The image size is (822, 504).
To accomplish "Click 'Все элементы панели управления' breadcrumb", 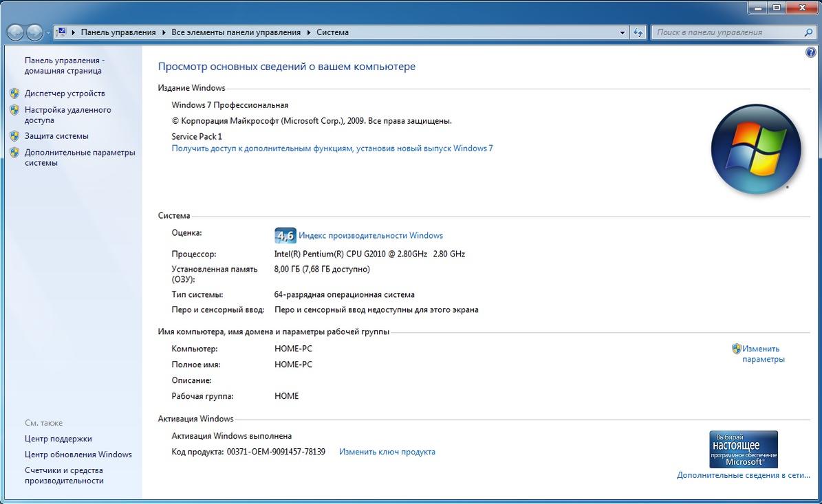I will click(236, 32).
